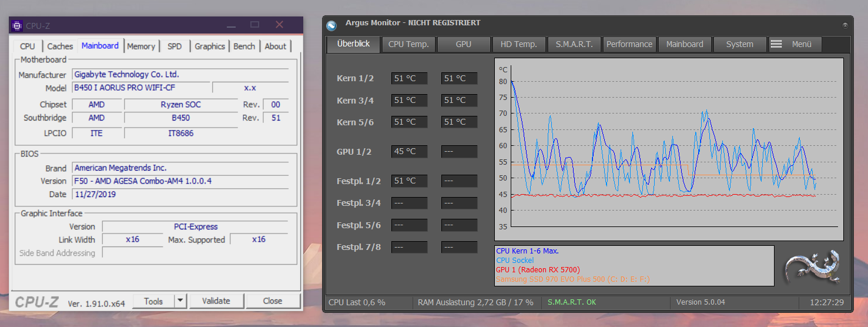The image size is (868, 327).
Task: Click legend entry GPU 1 (Radeon RX 5700)
Action: (x=538, y=270)
